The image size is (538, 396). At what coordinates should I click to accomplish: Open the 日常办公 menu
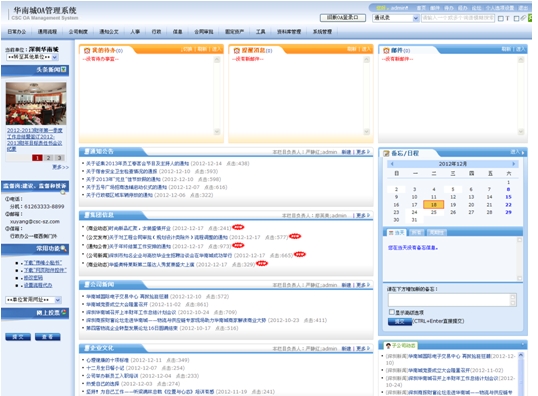17,32
